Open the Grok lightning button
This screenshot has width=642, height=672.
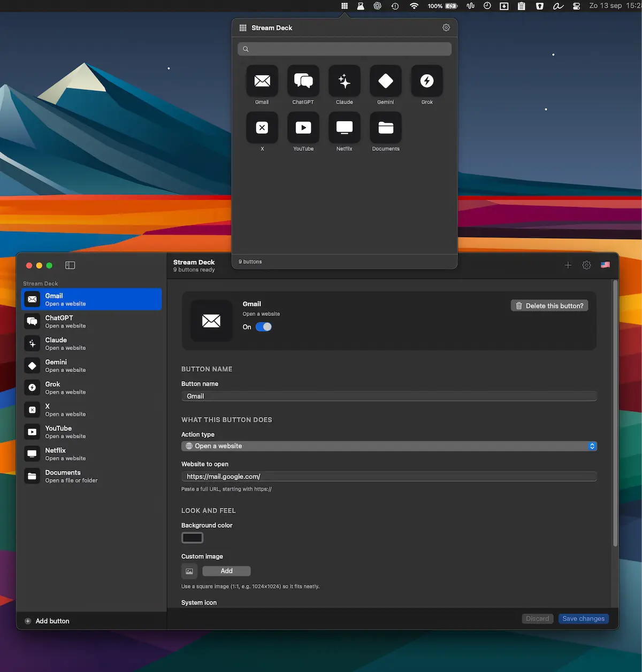click(x=427, y=81)
